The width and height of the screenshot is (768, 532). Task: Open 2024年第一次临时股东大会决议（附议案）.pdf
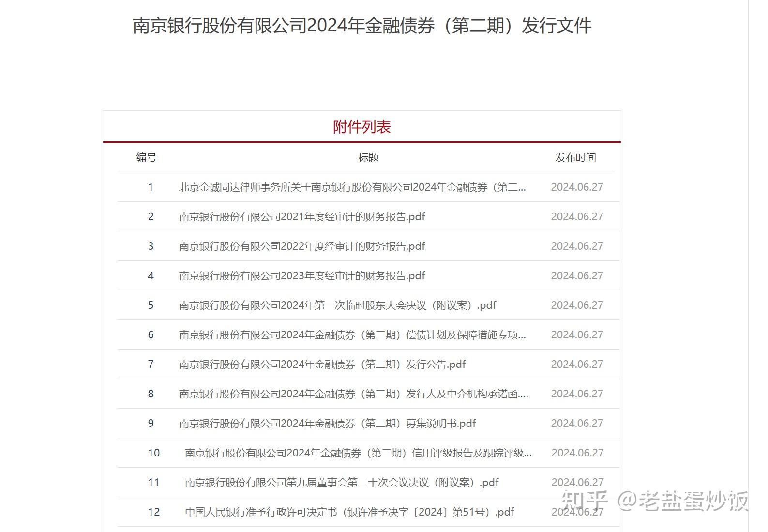338,305
